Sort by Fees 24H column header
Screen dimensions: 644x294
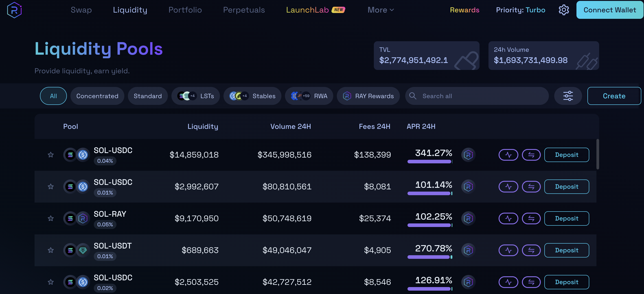coord(375,127)
